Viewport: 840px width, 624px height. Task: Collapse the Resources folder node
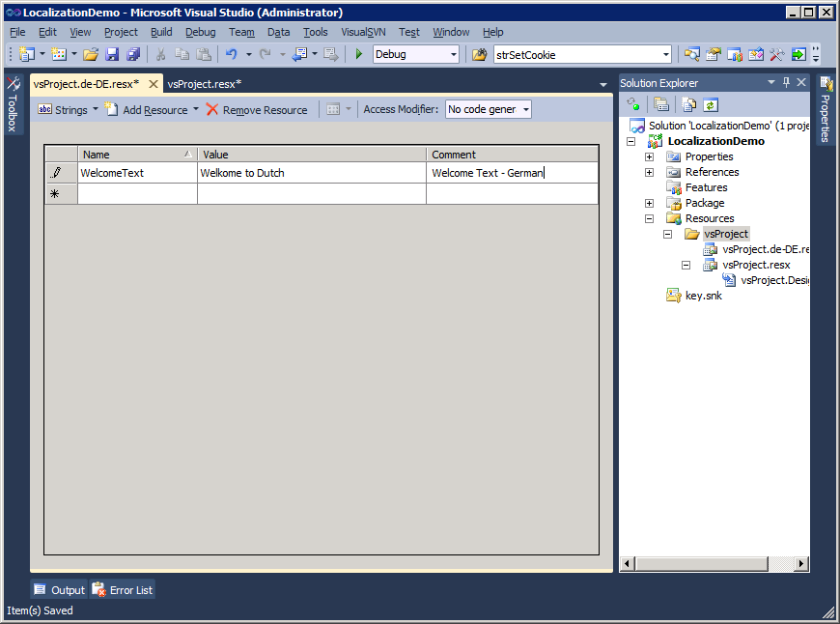coord(649,218)
